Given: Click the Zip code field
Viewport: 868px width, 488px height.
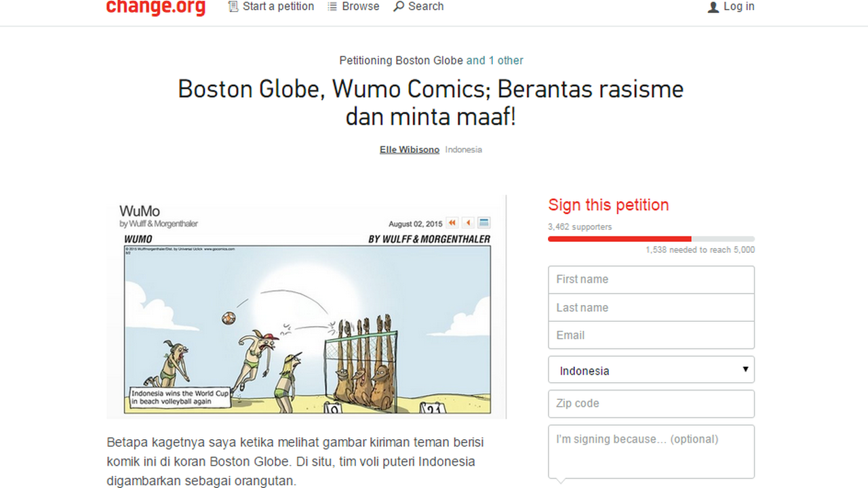Looking at the screenshot, I should coord(651,403).
